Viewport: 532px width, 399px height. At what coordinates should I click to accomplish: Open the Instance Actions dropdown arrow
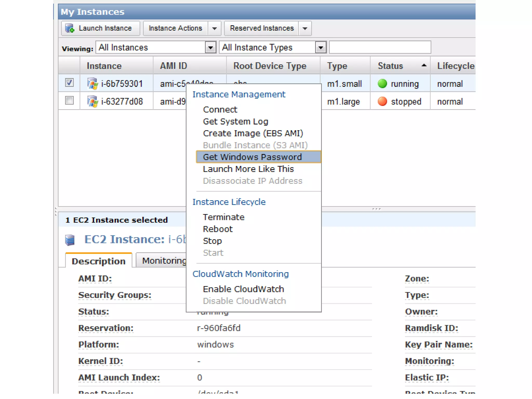tap(214, 28)
